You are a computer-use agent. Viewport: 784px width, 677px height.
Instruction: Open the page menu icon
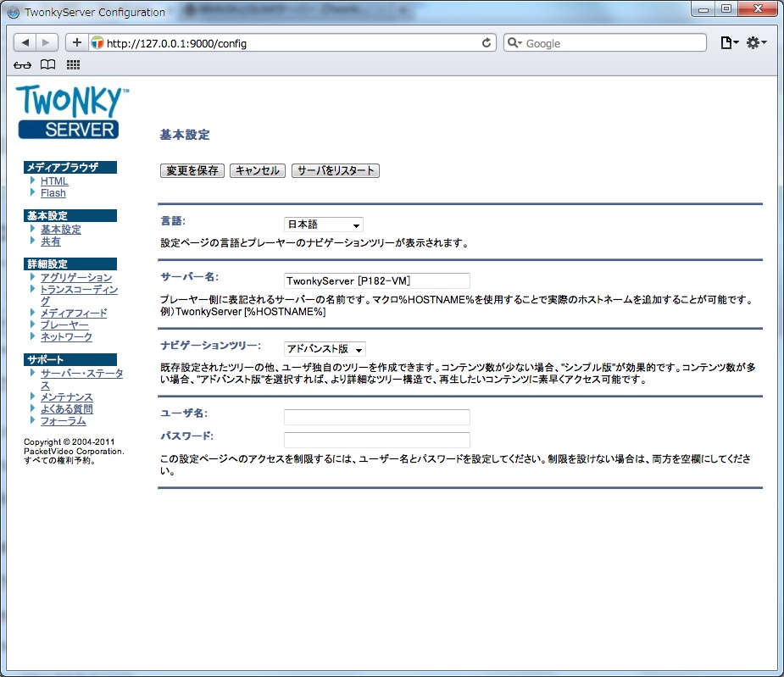click(729, 43)
